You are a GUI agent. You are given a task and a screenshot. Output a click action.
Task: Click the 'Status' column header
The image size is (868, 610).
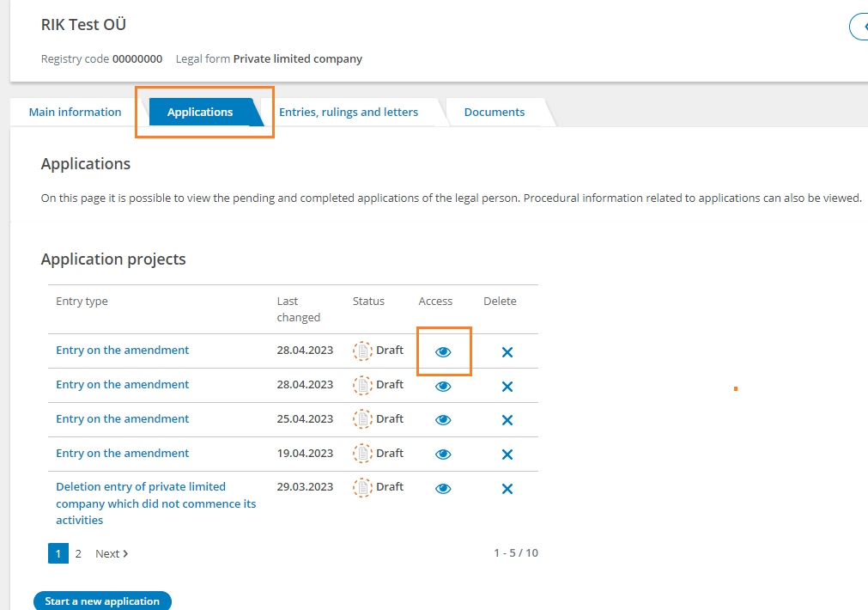click(x=368, y=302)
